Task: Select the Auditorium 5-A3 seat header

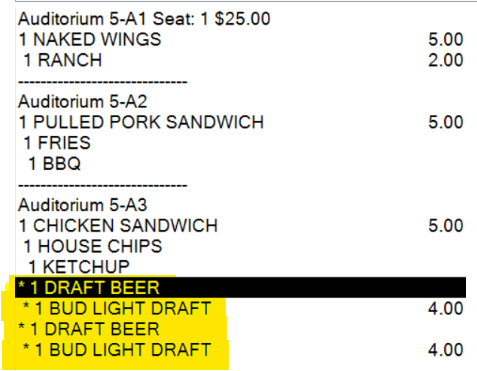Action: point(83,205)
